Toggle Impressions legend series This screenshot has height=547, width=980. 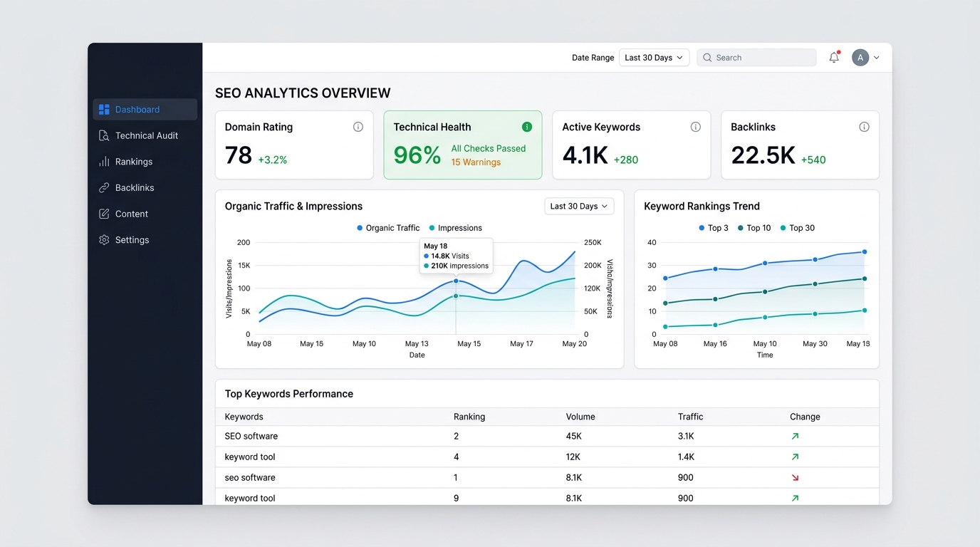[x=456, y=228]
